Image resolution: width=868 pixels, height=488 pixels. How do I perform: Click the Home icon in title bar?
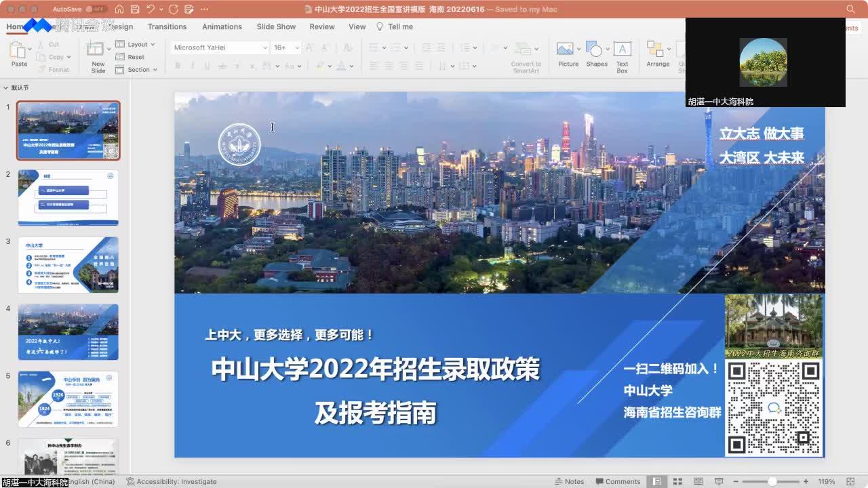point(119,9)
